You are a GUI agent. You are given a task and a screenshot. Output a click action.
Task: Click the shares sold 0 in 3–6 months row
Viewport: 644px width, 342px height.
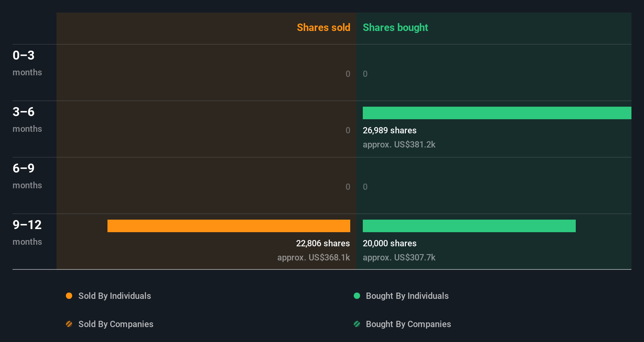348,130
